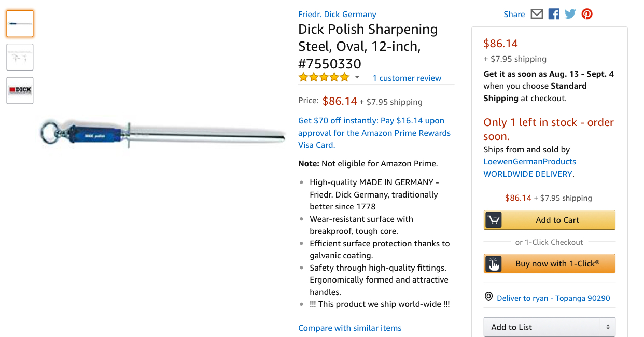The width and height of the screenshot is (644, 337).
Task: Click the delivery location pin icon
Action: tap(488, 297)
